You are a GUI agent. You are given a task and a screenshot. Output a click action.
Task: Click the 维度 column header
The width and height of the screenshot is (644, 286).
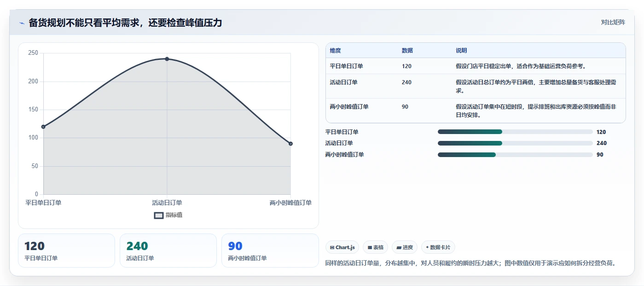(335, 51)
